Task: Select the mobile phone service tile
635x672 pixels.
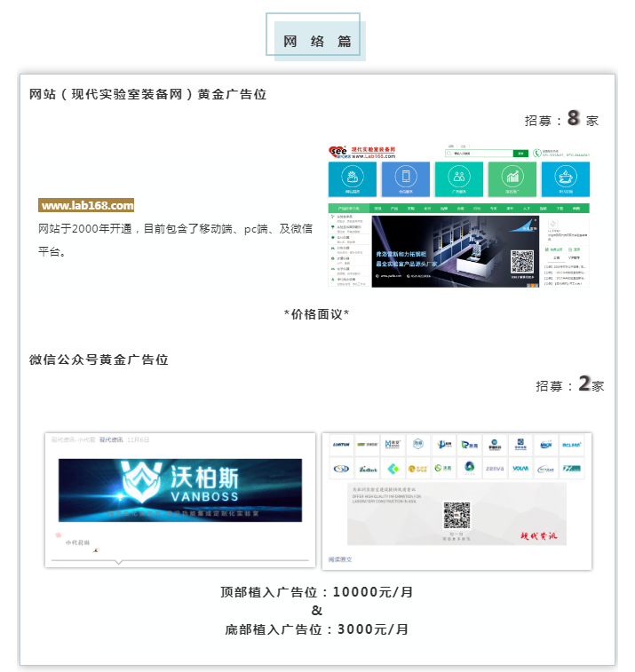Action: [x=405, y=178]
